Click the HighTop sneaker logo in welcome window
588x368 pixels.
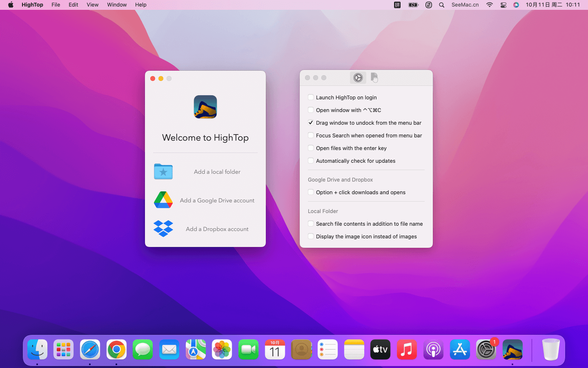coord(205,107)
